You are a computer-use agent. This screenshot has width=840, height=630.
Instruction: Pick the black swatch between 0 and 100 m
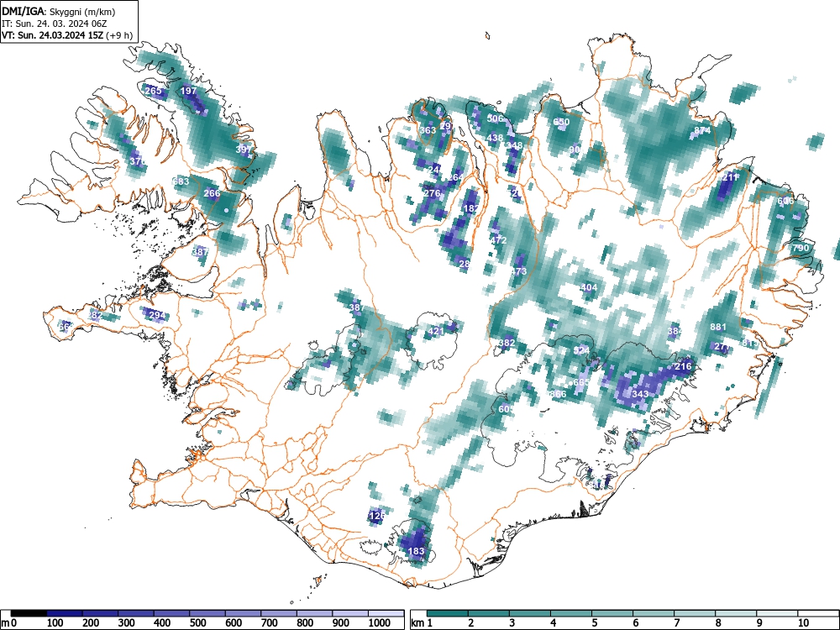coord(29,613)
